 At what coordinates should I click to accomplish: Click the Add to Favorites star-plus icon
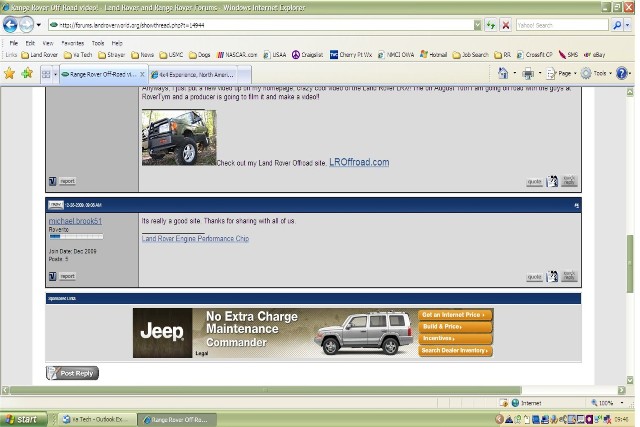[27, 73]
